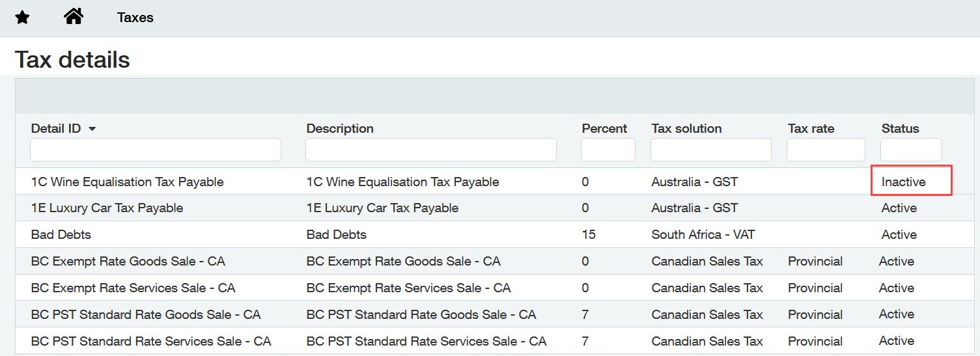Focus the Tax rate filter field

tap(826, 150)
